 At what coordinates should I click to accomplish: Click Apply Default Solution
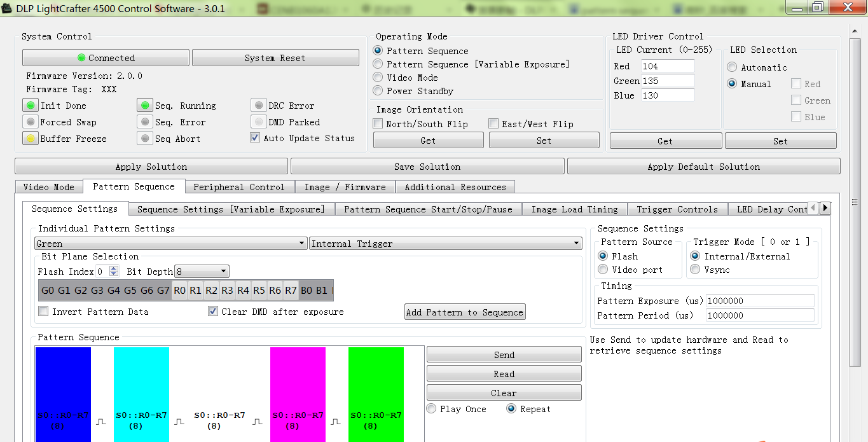[704, 167]
